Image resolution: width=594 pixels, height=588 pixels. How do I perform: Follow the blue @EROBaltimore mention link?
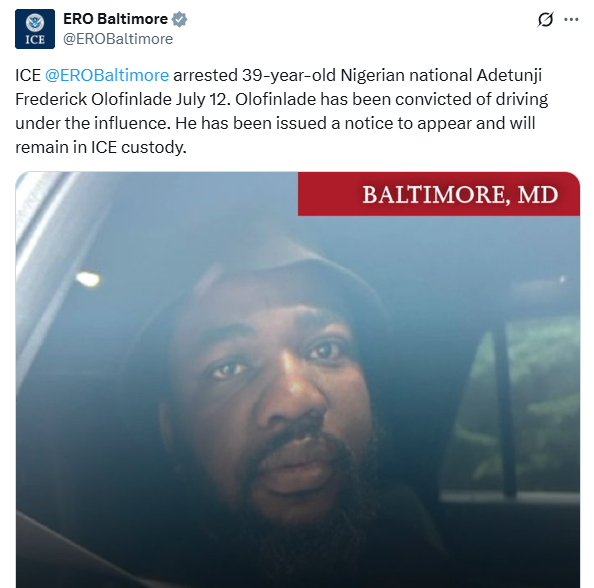coord(107,75)
